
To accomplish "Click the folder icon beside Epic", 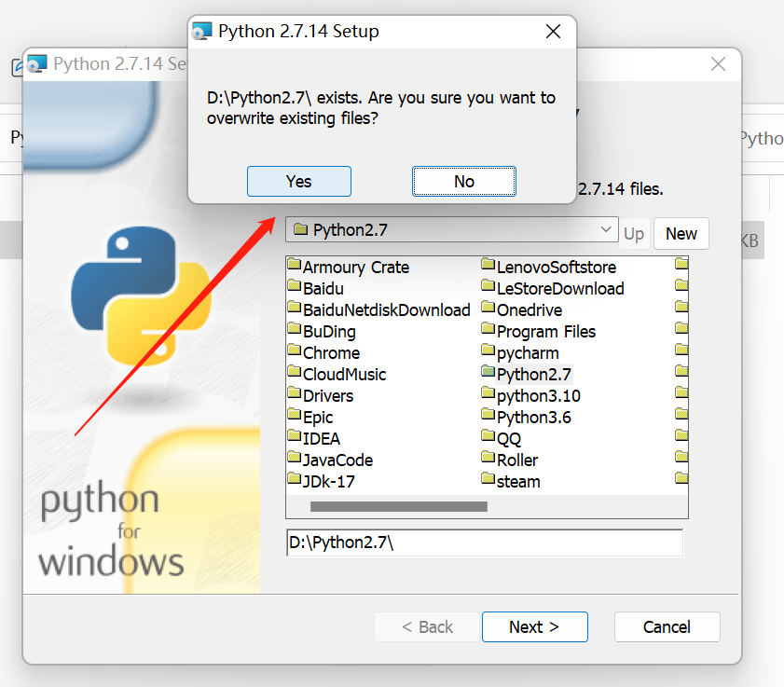I will point(295,415).
